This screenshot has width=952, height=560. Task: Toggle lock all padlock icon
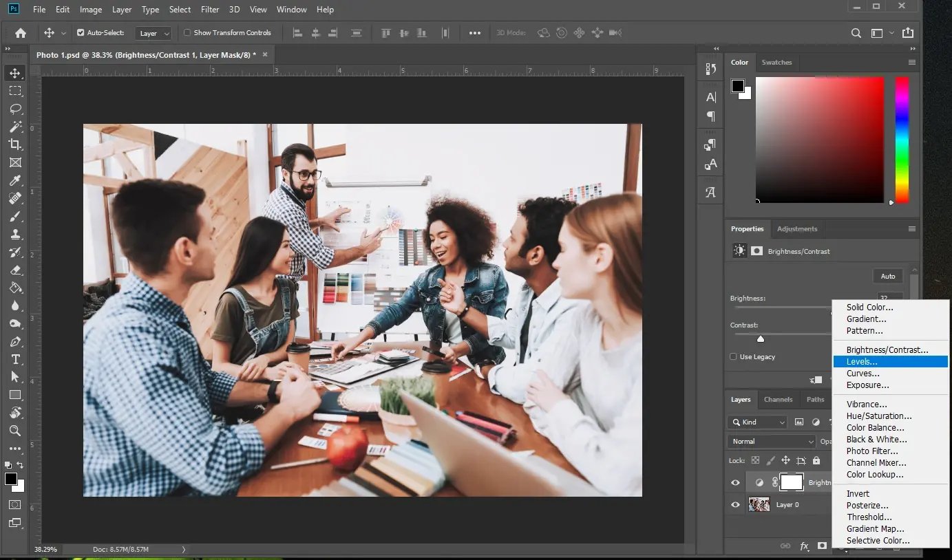(x=816, y=460)
